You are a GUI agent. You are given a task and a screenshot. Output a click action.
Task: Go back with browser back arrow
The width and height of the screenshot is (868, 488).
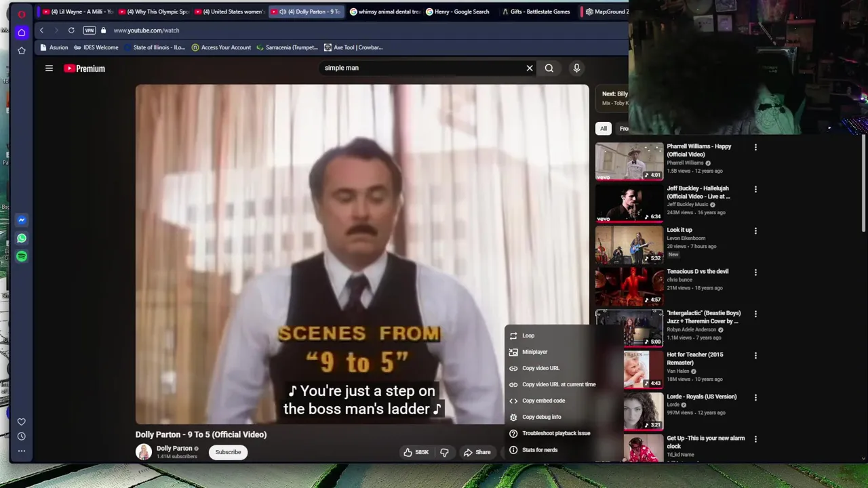(41, 30)
